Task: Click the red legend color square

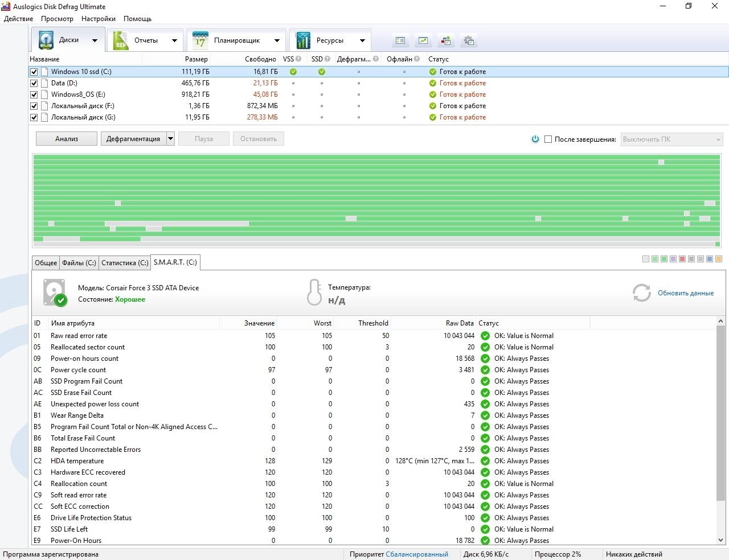Action: pos(682,259)
